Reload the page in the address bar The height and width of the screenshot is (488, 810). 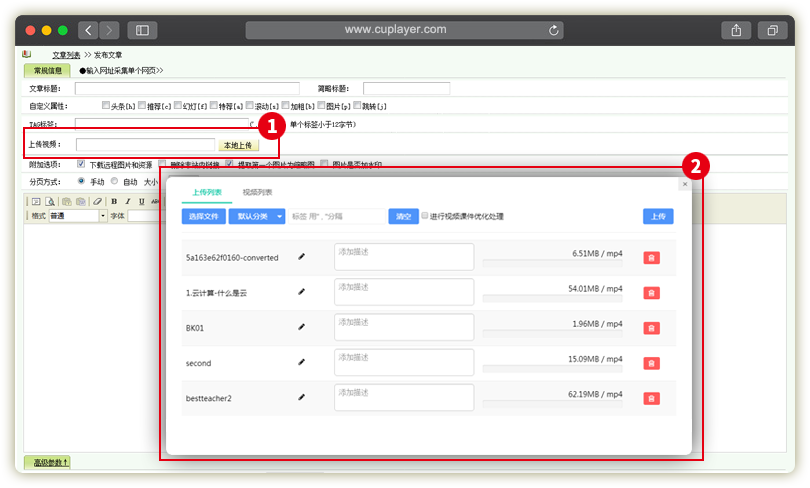pyautogui.click(x=554, y=30)
